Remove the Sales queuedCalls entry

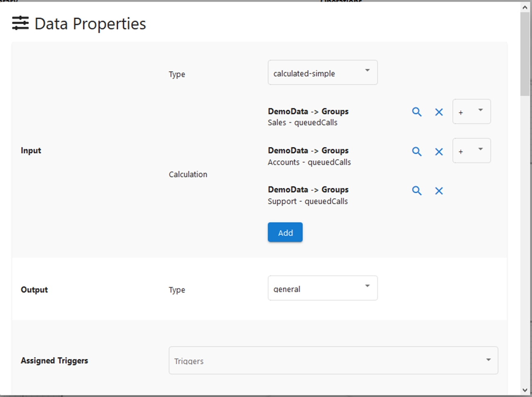(x=439, y=112)
